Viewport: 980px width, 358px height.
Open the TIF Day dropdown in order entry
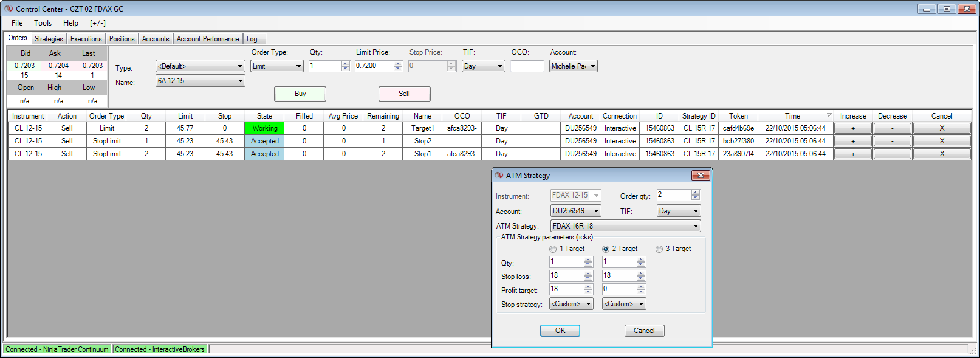click(x=484, y=66)
